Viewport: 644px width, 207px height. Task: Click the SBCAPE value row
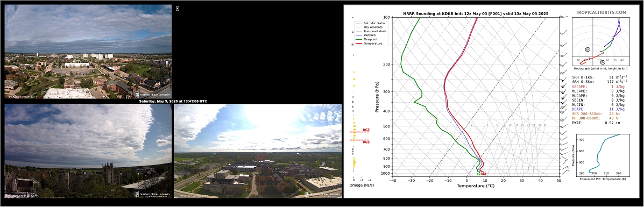pos(598,87)
